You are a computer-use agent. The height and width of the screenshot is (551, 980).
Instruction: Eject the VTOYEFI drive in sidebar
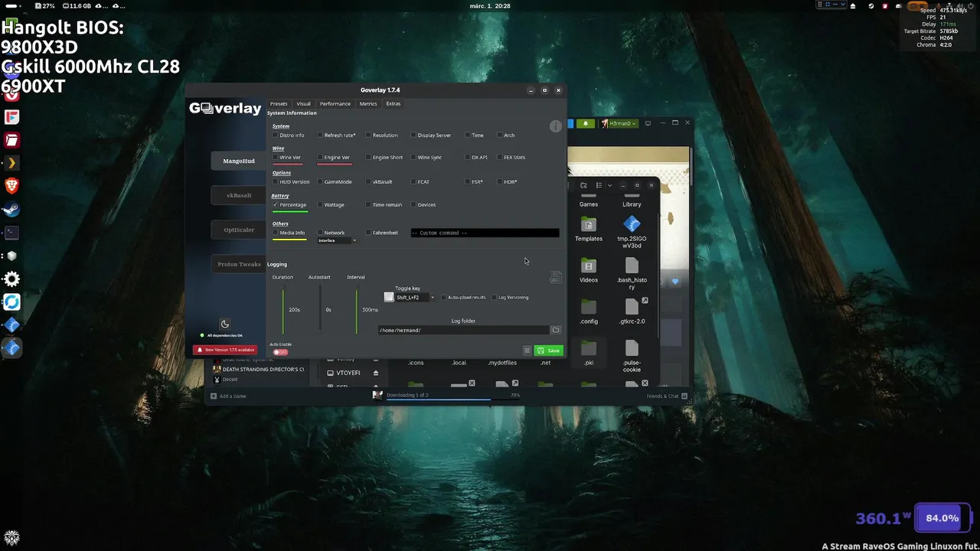point(376,373)
